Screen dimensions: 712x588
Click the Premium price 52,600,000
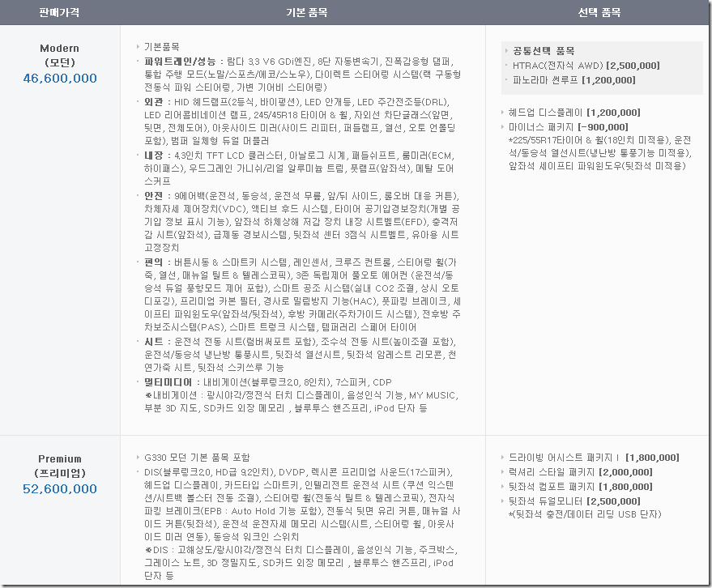(x=60, y=488)
